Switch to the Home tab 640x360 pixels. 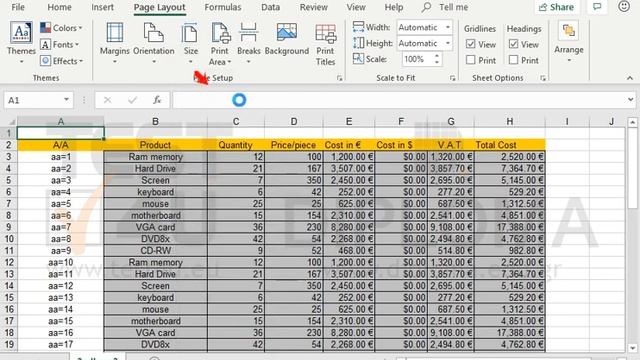[59, 7]
